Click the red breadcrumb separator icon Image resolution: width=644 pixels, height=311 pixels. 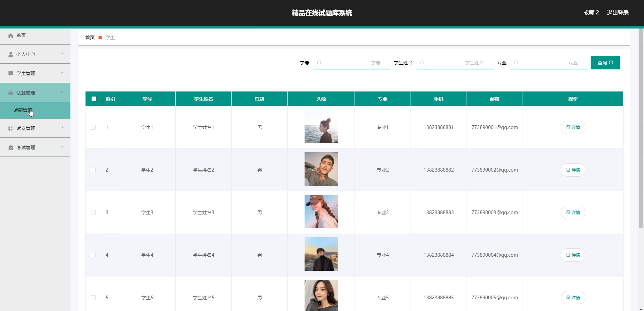pyautogui.click(x=100, y=38)
